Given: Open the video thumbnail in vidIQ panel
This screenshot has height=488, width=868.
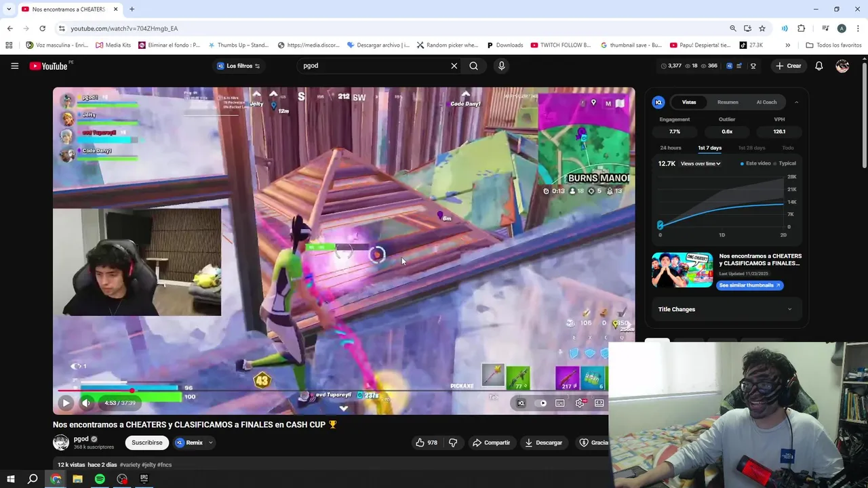Looking at the screenshot, I should click(x=682, y=270).
